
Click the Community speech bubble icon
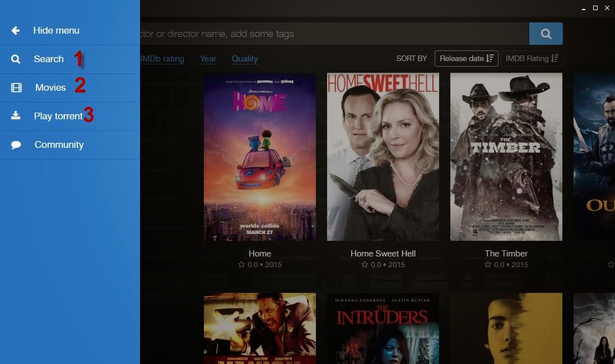16,144
